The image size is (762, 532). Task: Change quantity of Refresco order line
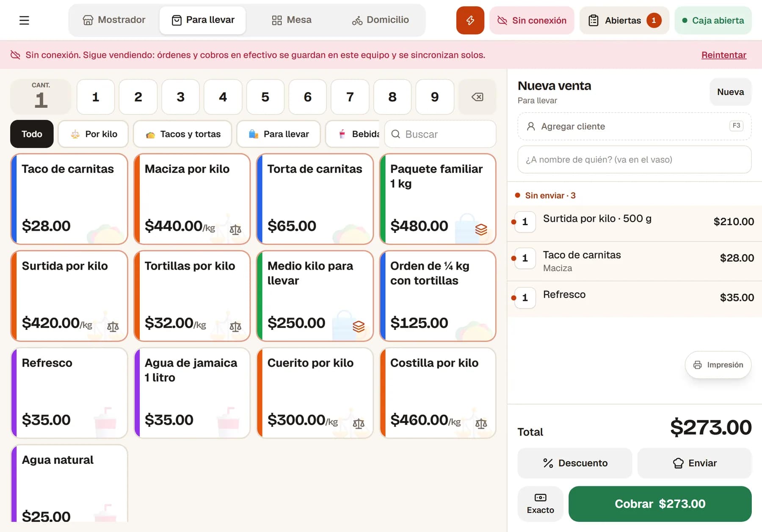[525, 298]
